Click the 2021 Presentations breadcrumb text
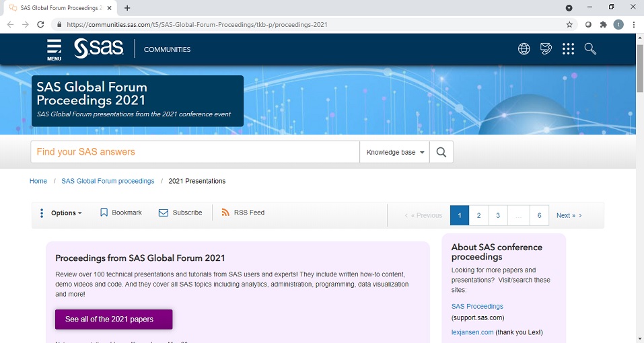 (196, 181)
